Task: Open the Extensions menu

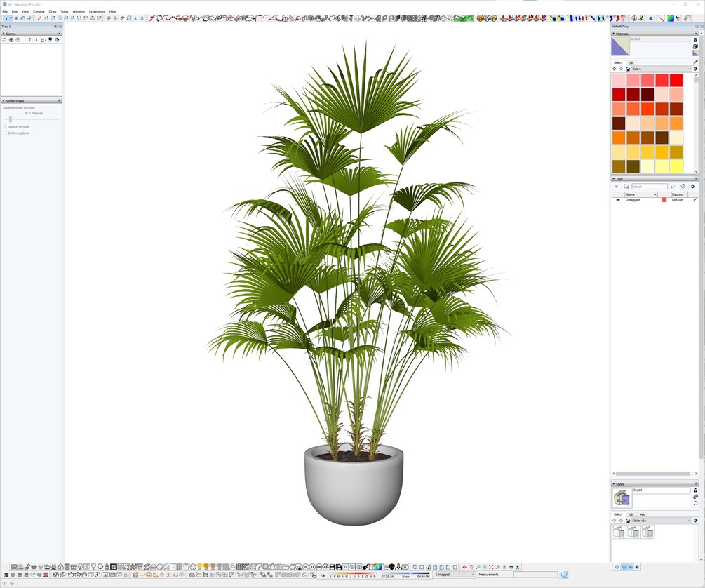Action: (97, 11)
